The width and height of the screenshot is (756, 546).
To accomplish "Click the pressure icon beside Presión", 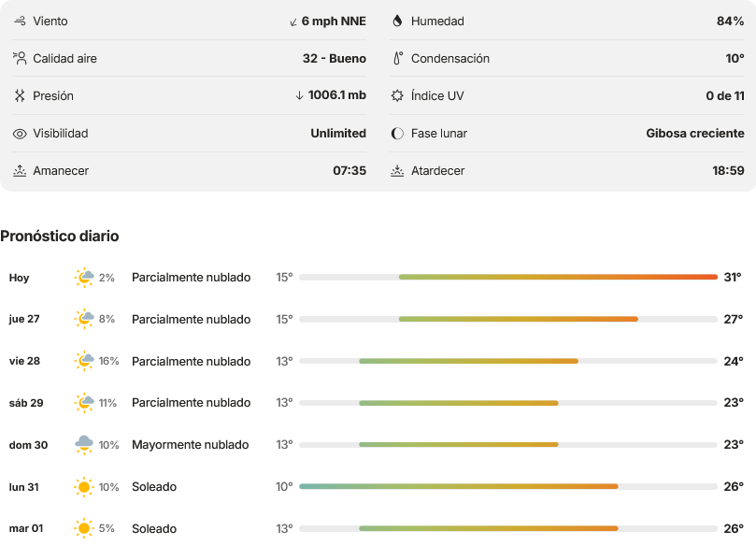I will [x=20, y=95].
